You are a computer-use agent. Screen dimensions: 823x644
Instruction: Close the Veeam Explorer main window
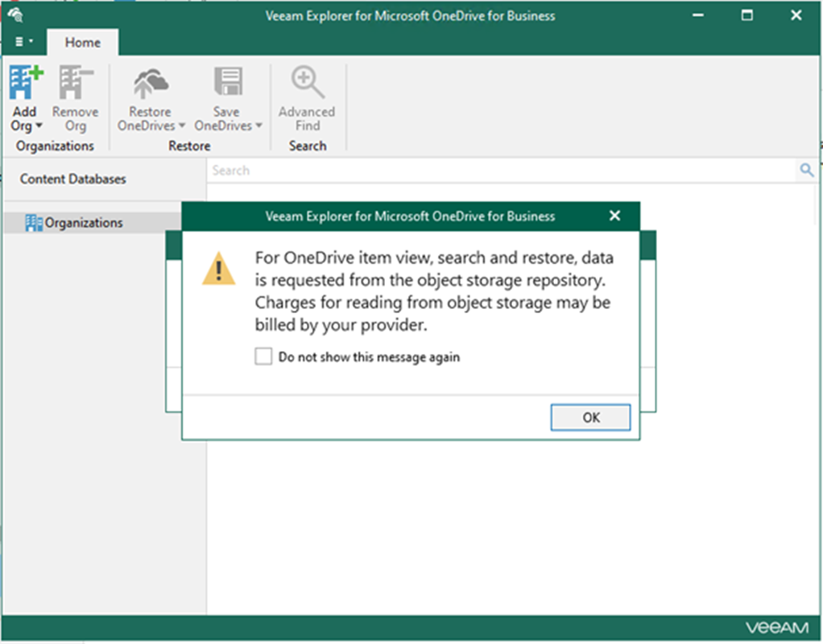796,15
